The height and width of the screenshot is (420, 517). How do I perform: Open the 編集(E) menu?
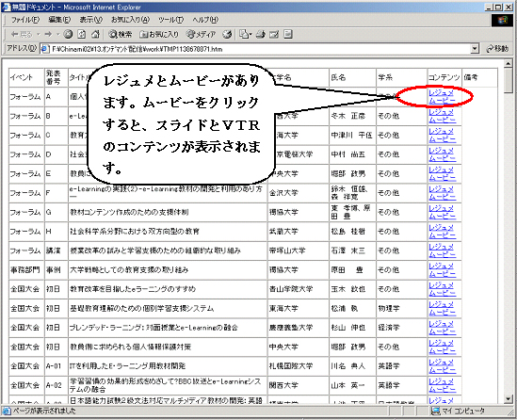59,20
